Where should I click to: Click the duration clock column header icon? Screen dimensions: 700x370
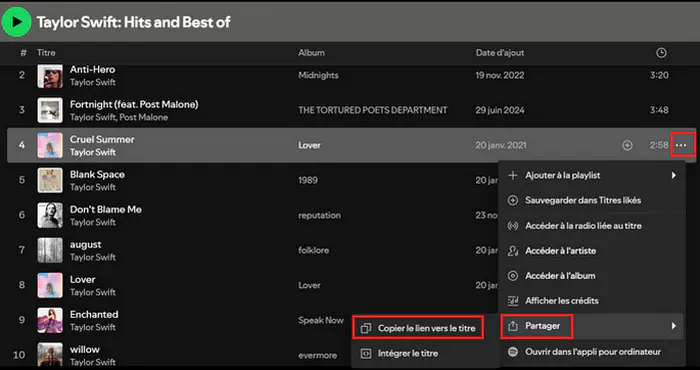click(x=661, y=53)
